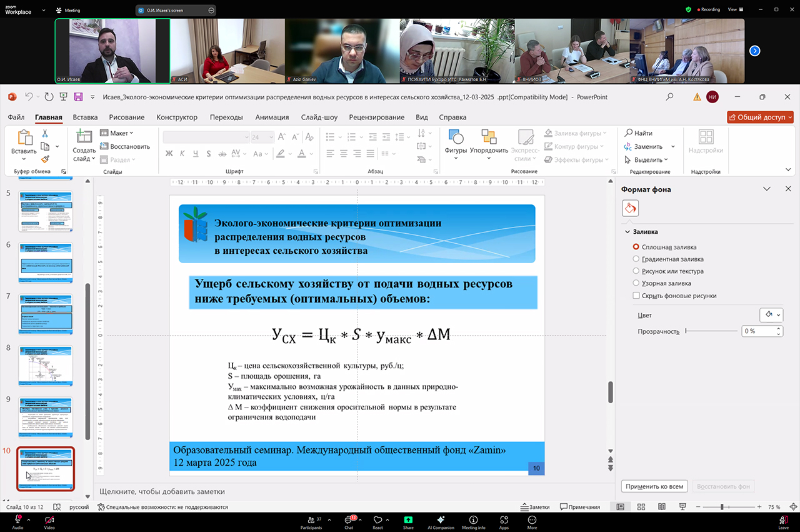Open the Макет layout dropdown
The width and height of the screenshot is (800, 532).
tap(117, 133)
